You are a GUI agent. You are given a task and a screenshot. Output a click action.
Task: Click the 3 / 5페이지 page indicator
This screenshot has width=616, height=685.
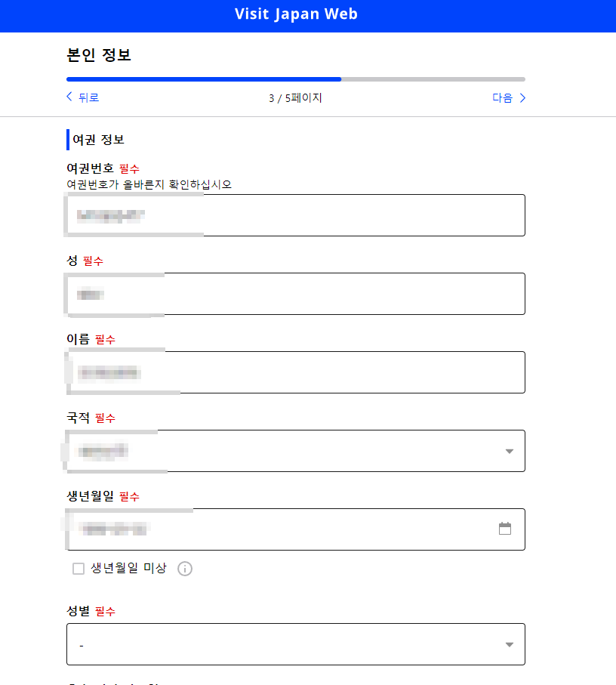tap(296, 97)
